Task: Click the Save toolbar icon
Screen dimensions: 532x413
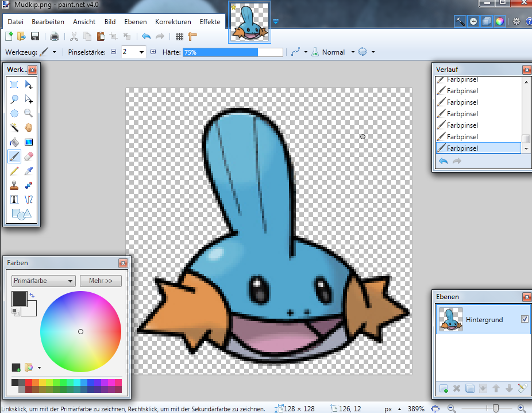Action: pyautogui.click(x=35, y=36)
